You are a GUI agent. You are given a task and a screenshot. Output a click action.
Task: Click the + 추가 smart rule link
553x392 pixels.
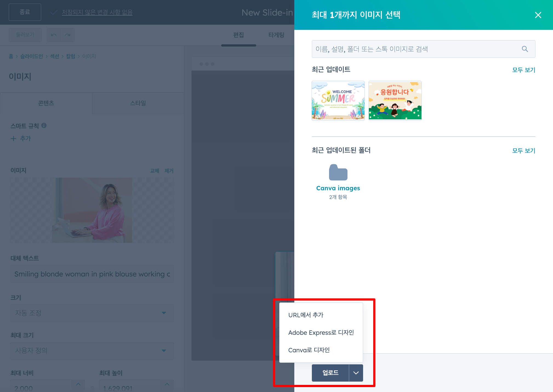(21, 139)
